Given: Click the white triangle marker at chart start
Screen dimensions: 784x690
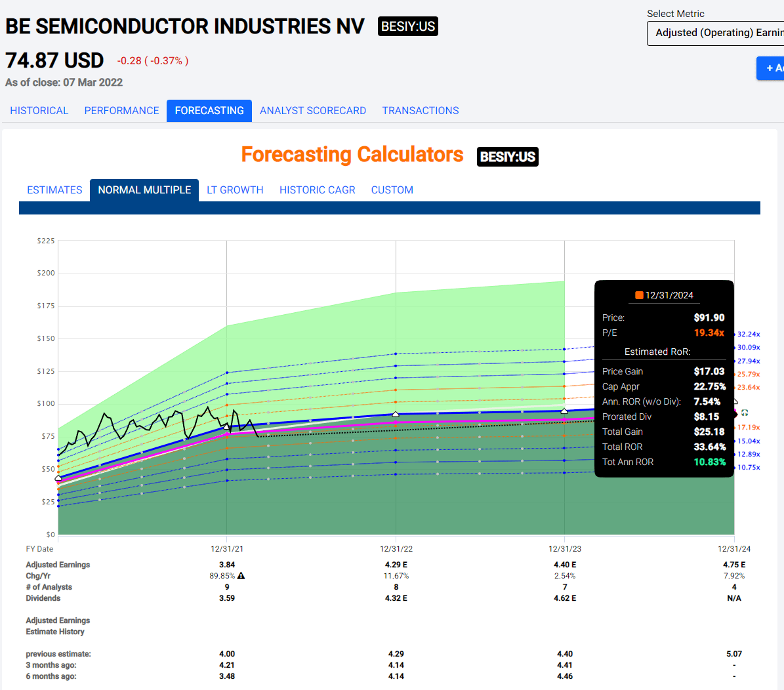Looking at the screenshot, I should (x=58, y=478).
